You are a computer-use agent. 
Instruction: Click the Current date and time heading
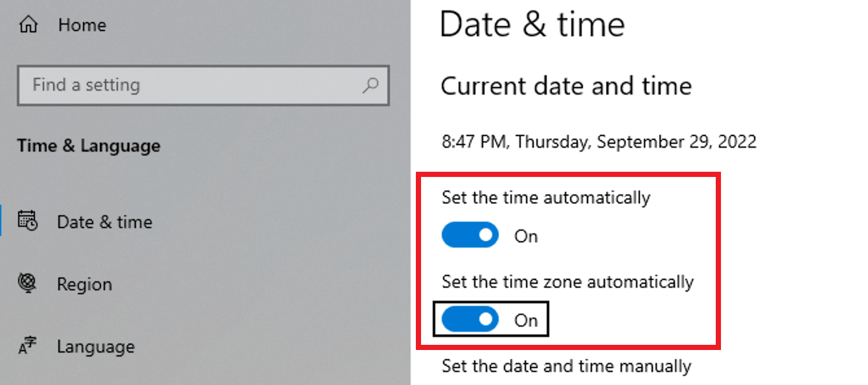(566, 86)
